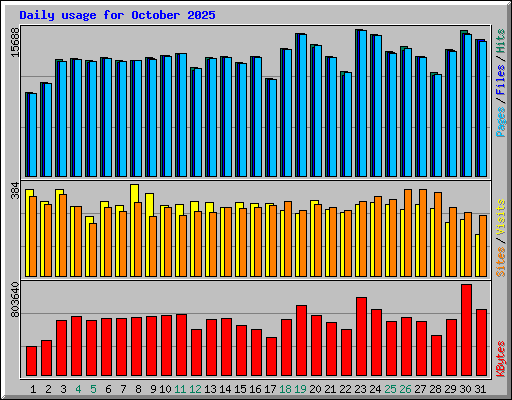Image resolution: width=512 pixels, height=400 pixels.
Task: Click the Files legend label
Action: (x=501, y=80)
